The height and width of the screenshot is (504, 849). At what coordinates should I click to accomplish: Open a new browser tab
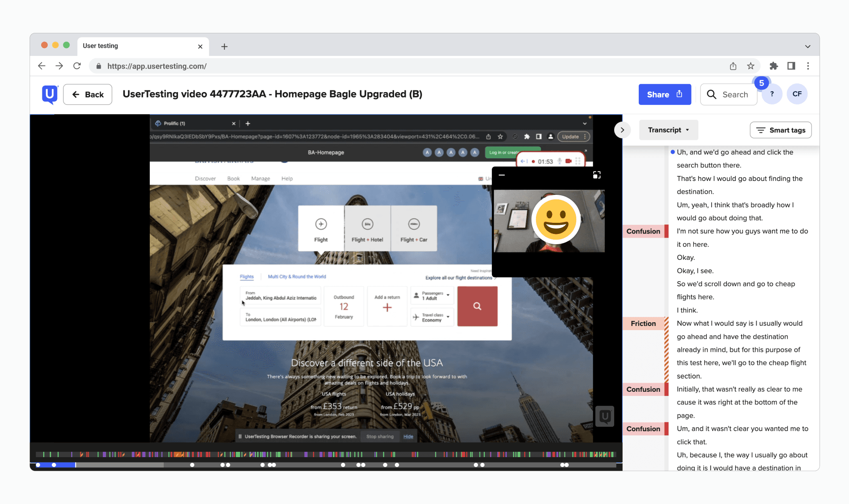(224, 46)
